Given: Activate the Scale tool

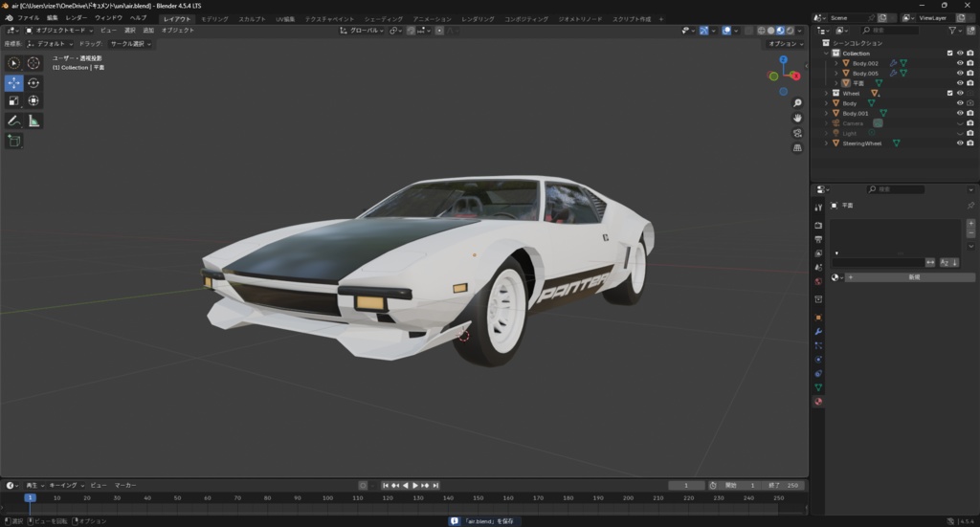Looking at the screenshot, I should click(13, 100).
